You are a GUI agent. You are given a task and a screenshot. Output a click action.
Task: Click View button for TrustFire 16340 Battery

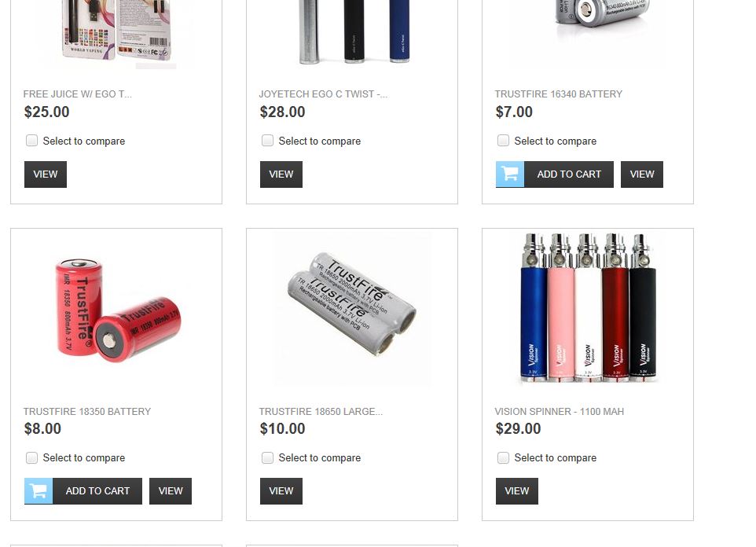tap(642, 174)
